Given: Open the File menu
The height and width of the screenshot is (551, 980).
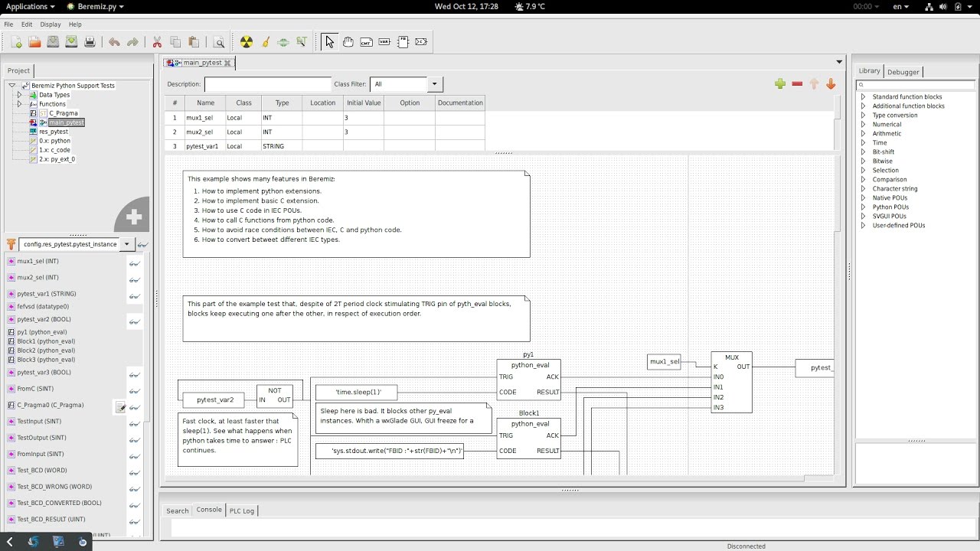Looking at the screenshot, I should pos(8,24).
